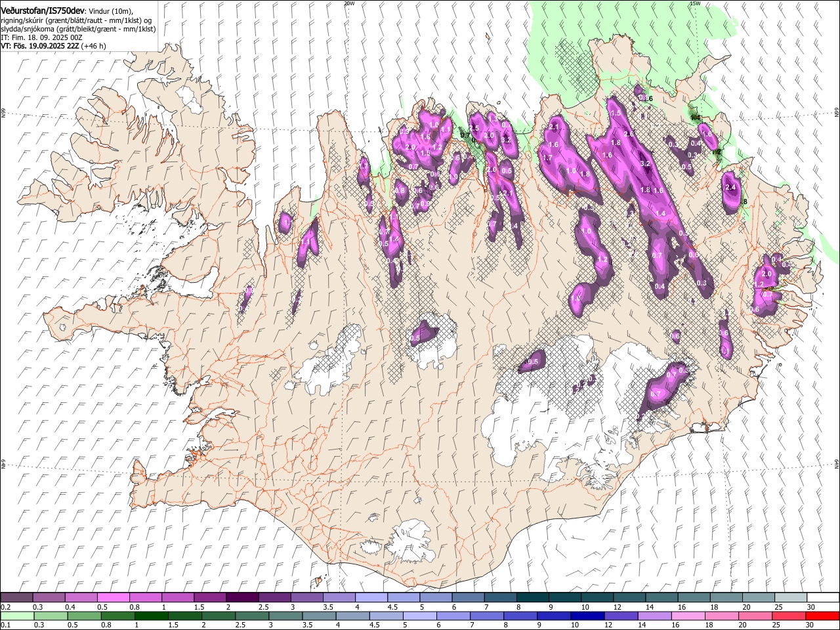Select the 'VT: Fös. 19.09.2025 22Z' valid time
840x630 pixels.
tap(40, 46)
